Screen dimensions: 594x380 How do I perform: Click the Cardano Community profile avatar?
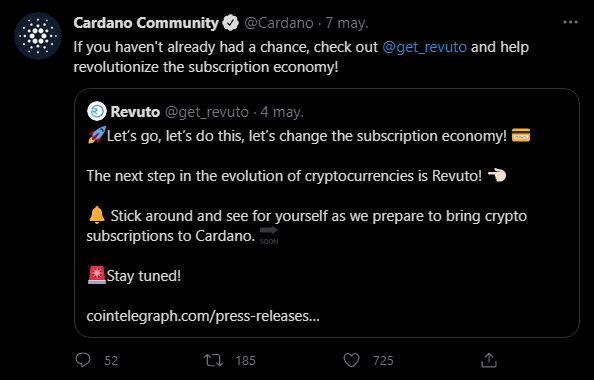pos(38,36)
